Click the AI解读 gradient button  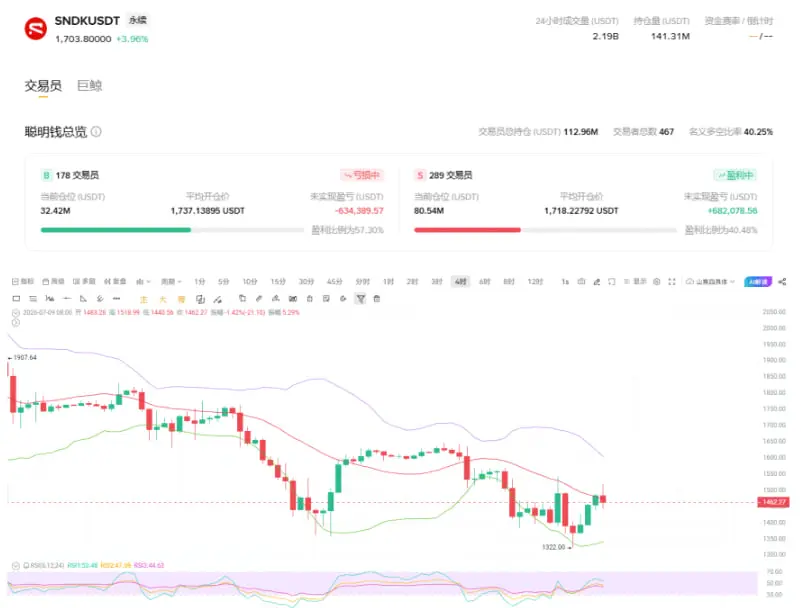pyautogui.click(x=758, y=282)
